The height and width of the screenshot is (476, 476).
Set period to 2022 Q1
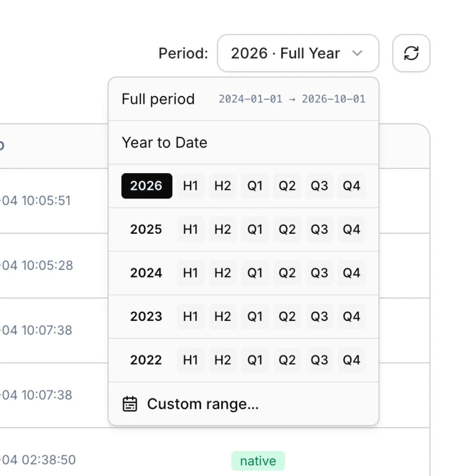click(255, 360)
